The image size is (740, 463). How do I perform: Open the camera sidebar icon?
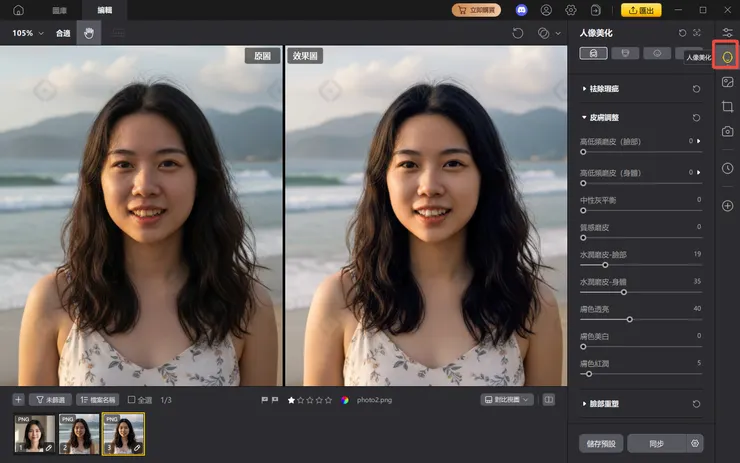(x=727, y=131)
